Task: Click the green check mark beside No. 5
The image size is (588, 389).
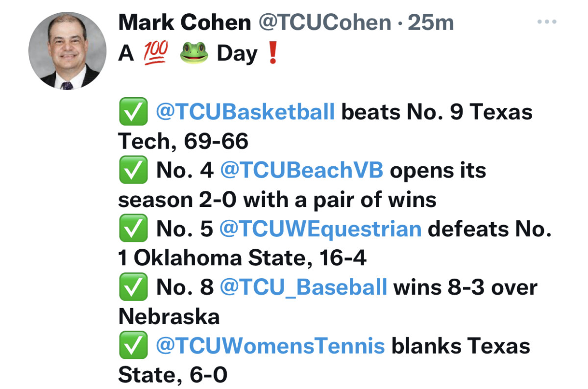Action: (x=133, y=229)
